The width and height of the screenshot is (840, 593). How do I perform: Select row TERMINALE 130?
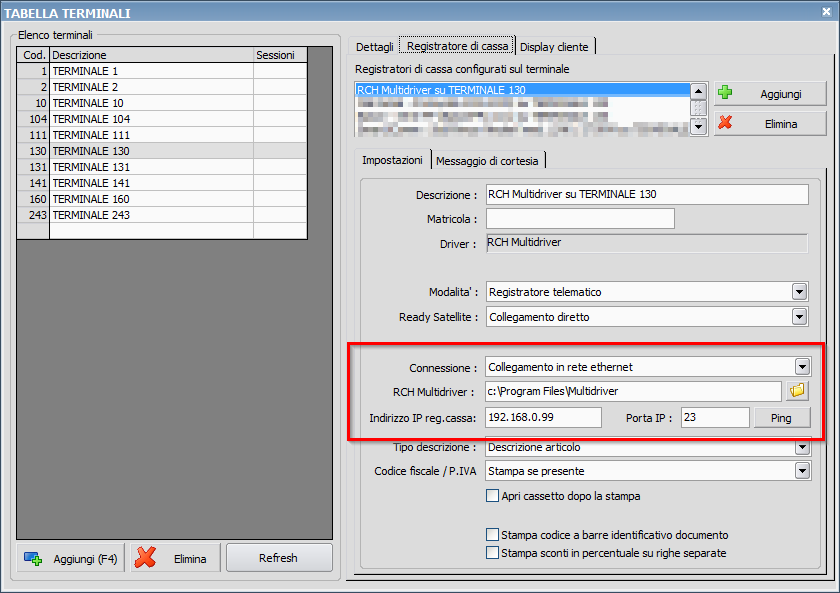[x=162, y=151]
